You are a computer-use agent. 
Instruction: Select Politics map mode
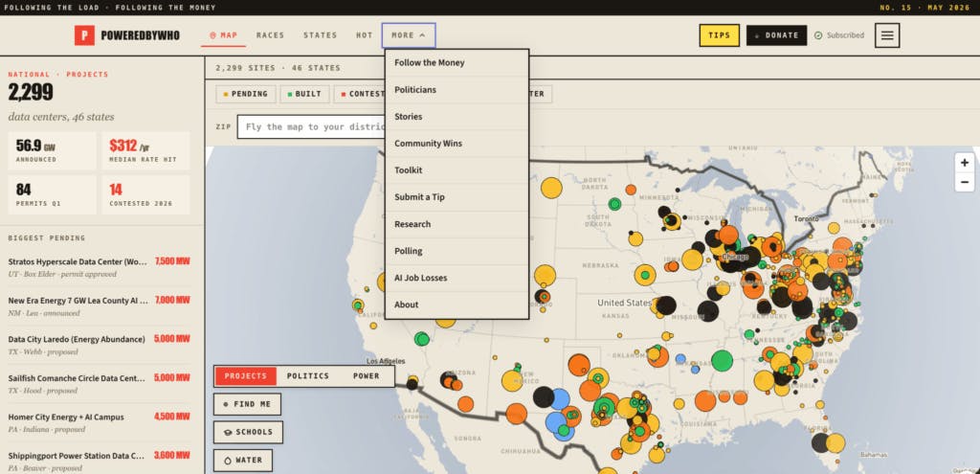tap(308, 376)
